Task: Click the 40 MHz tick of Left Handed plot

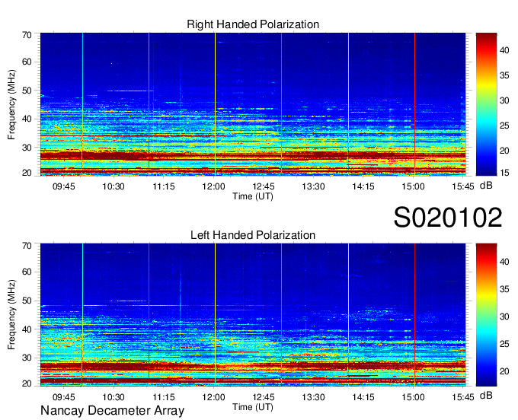Action: click(27, 329)
